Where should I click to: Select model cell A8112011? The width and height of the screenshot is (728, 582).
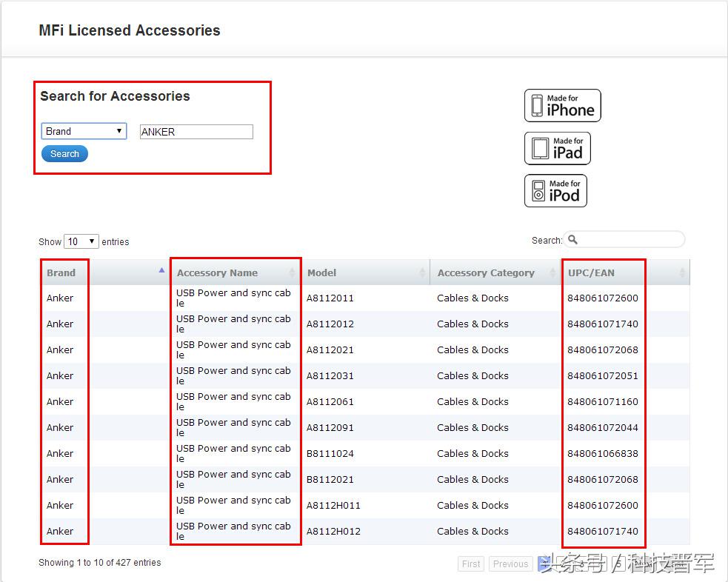330,298
